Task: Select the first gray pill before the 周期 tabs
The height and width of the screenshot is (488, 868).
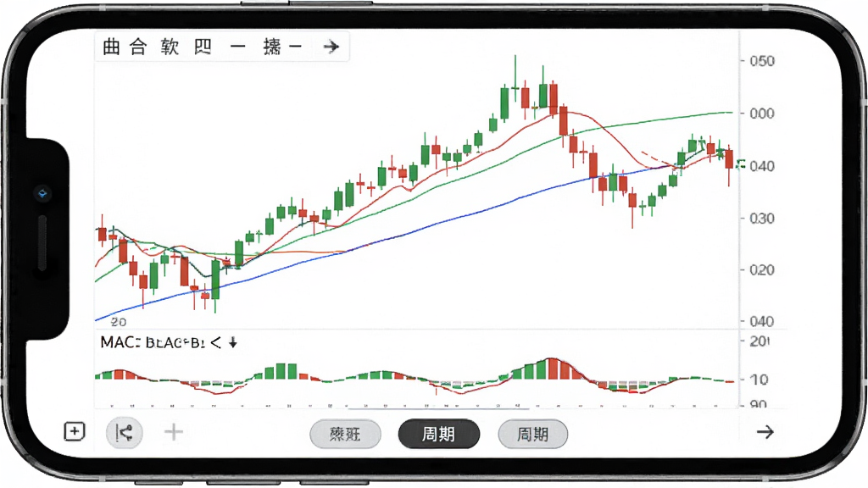Action: (x=346, y=434)
